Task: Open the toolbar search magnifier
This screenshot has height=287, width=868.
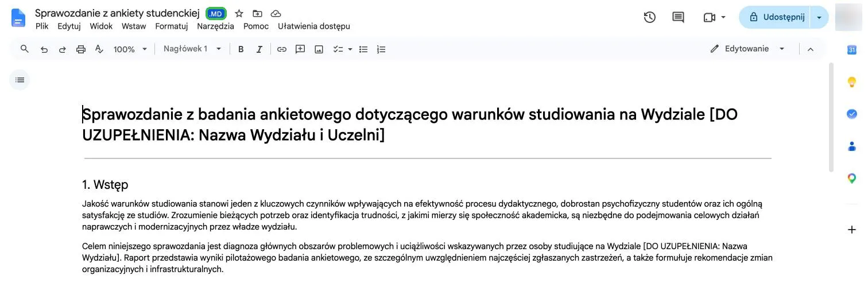Action: click(25, 49)
